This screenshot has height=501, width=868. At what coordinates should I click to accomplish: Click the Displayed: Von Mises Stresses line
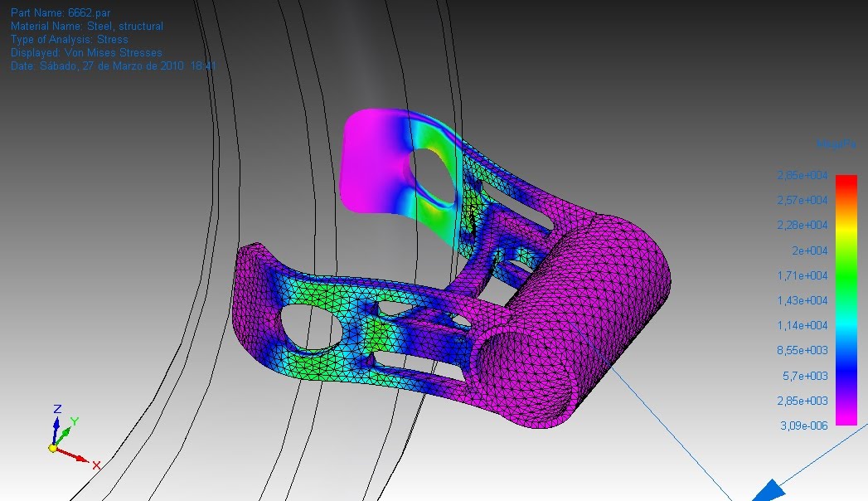(86, 52)
